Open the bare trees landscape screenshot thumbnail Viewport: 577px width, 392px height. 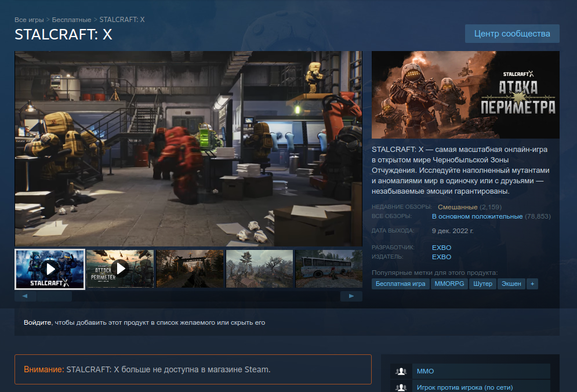point(259,269)
